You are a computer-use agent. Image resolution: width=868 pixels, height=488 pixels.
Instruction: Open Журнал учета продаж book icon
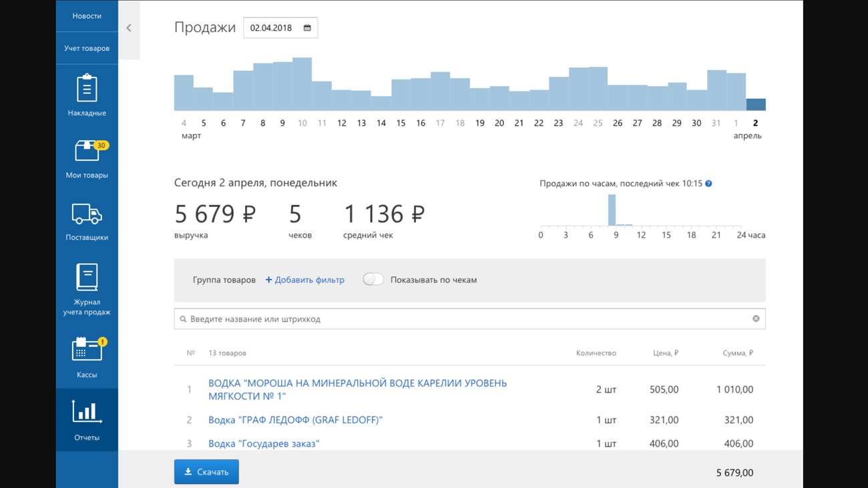87,277
